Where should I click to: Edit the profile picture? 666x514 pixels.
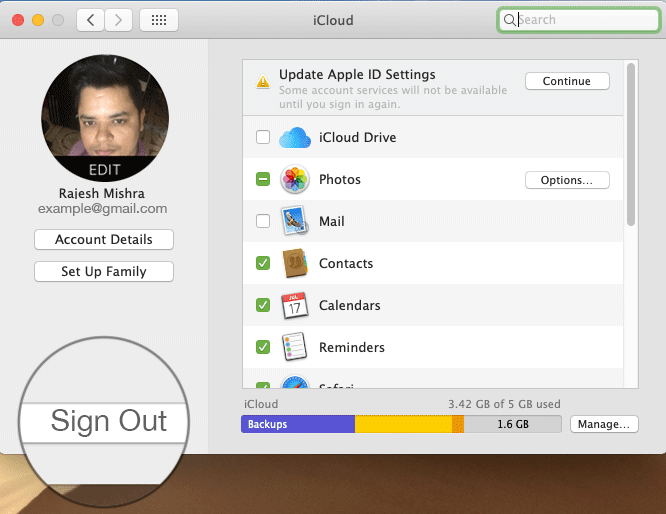[104, 169]
